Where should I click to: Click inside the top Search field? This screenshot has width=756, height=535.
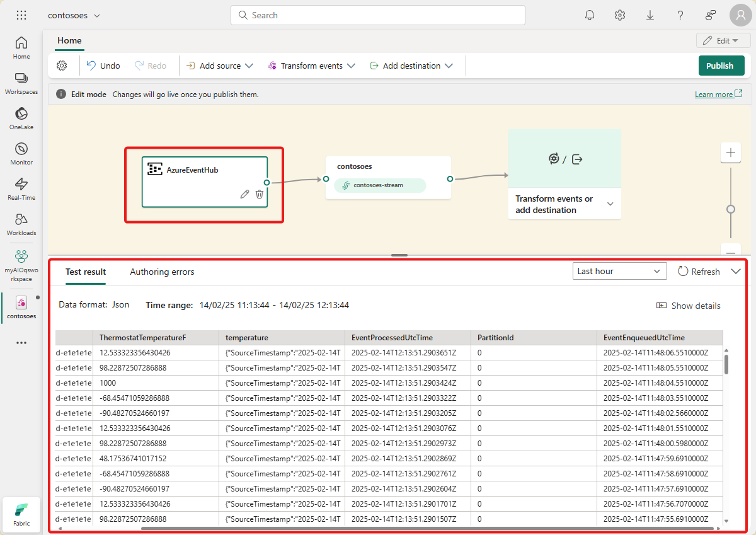pyautogui.click(x=378, y=14)
